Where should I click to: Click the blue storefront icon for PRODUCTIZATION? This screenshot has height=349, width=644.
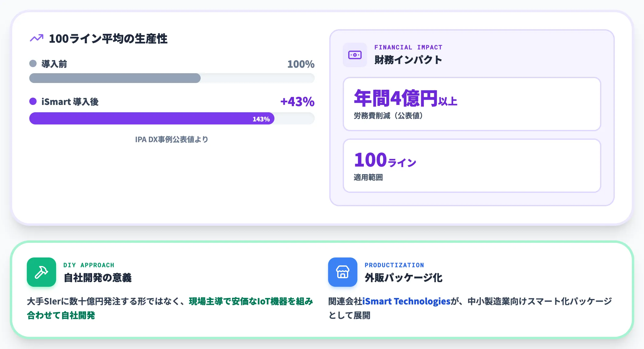click(343, 272)
